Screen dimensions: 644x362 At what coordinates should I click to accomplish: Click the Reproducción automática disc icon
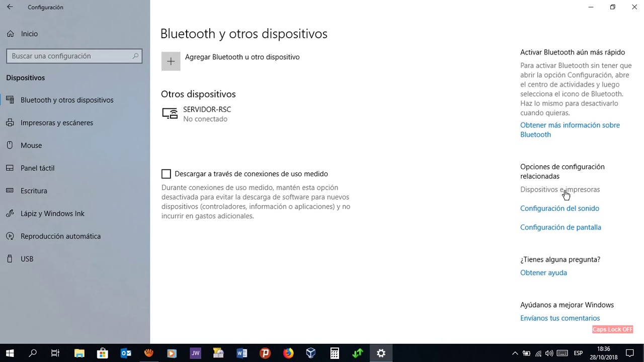(10, 236)
